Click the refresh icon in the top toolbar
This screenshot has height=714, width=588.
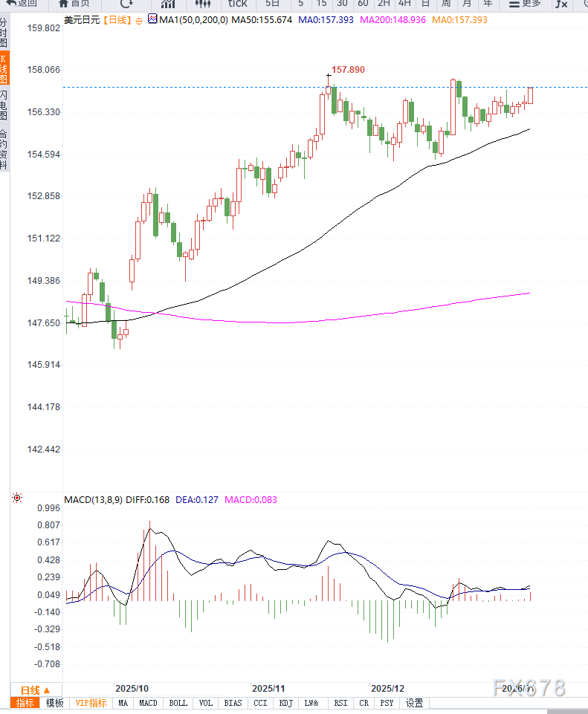126,4
